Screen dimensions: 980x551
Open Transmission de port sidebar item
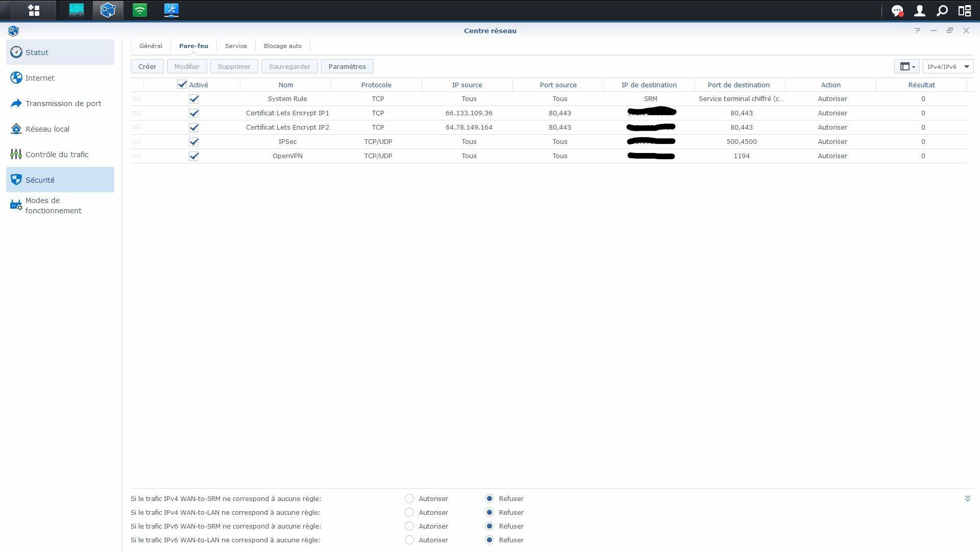tap(63, 104)
